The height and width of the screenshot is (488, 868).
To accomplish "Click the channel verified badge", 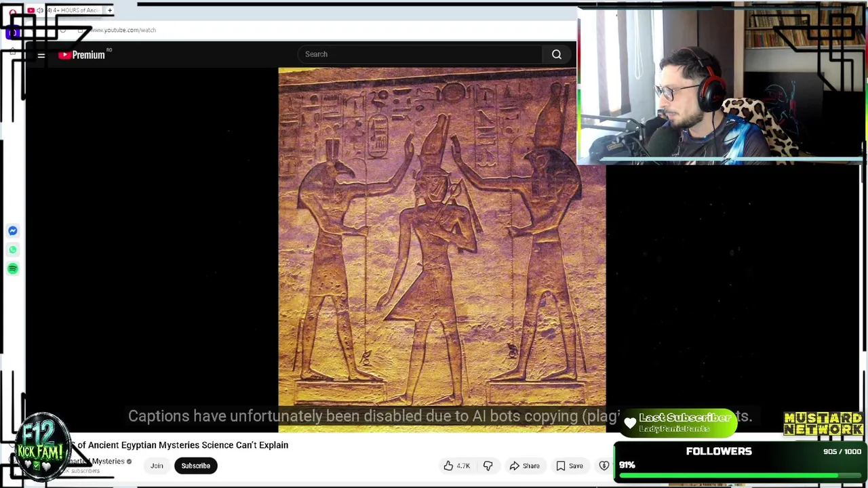I will 129,462.
